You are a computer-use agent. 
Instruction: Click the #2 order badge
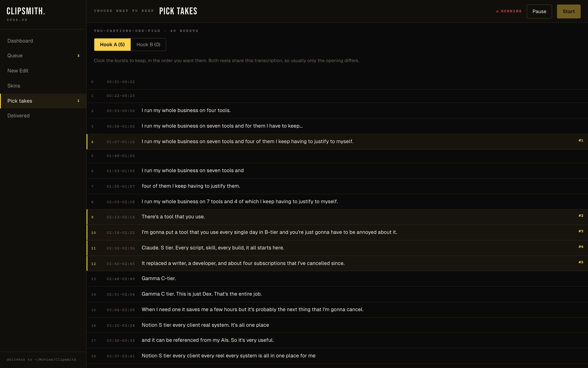tap(581, 215)
